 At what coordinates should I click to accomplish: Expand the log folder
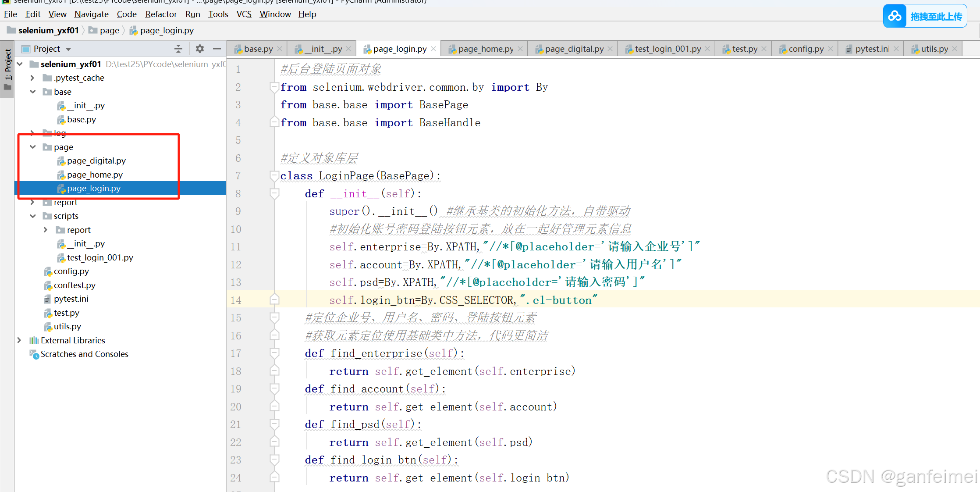(x=32, y=133)
